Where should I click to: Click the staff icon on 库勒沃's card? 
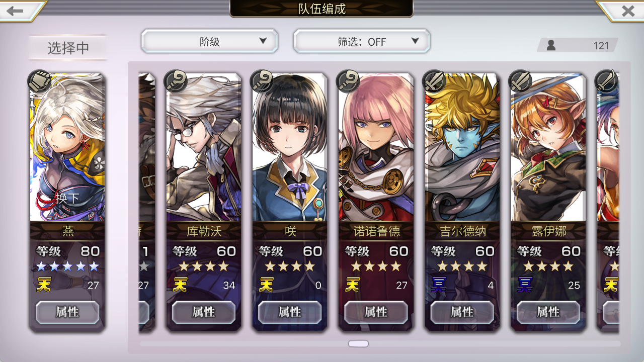pyautogui.click(x=176, y=81)
